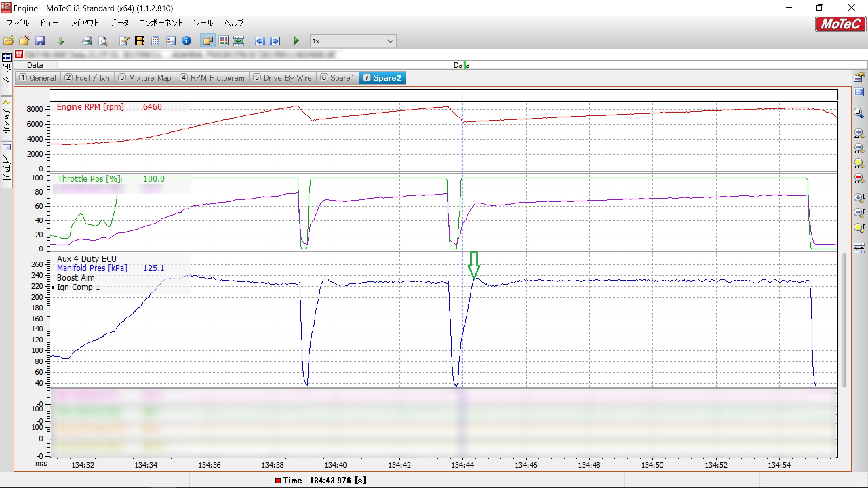The width and height of the screenshot is (868, 488).
Task: Open the filmstrip video toolbar icon
Action: (x=140, y=41)
